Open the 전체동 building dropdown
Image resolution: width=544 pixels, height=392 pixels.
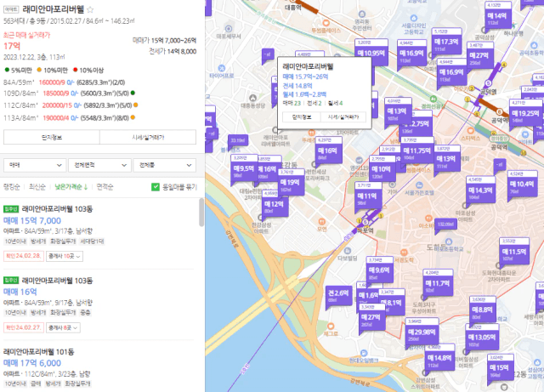(x=165, y=165)
